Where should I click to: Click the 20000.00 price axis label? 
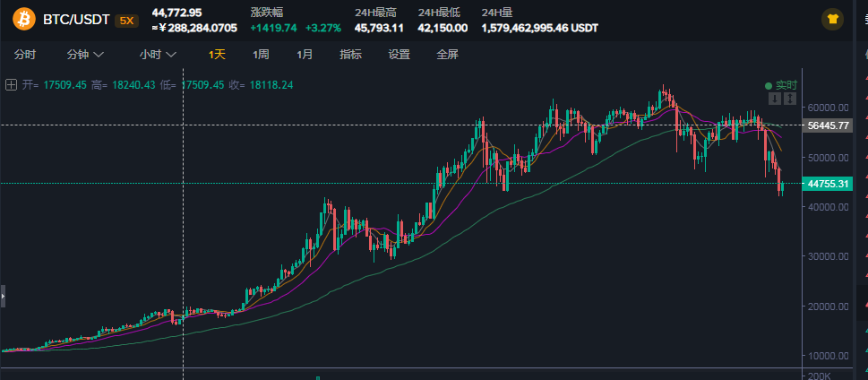point(829,306)
